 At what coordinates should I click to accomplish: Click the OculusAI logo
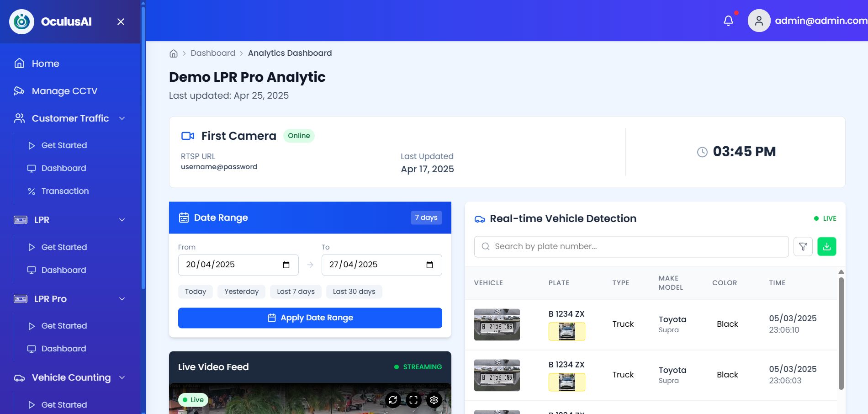[21, 21]
